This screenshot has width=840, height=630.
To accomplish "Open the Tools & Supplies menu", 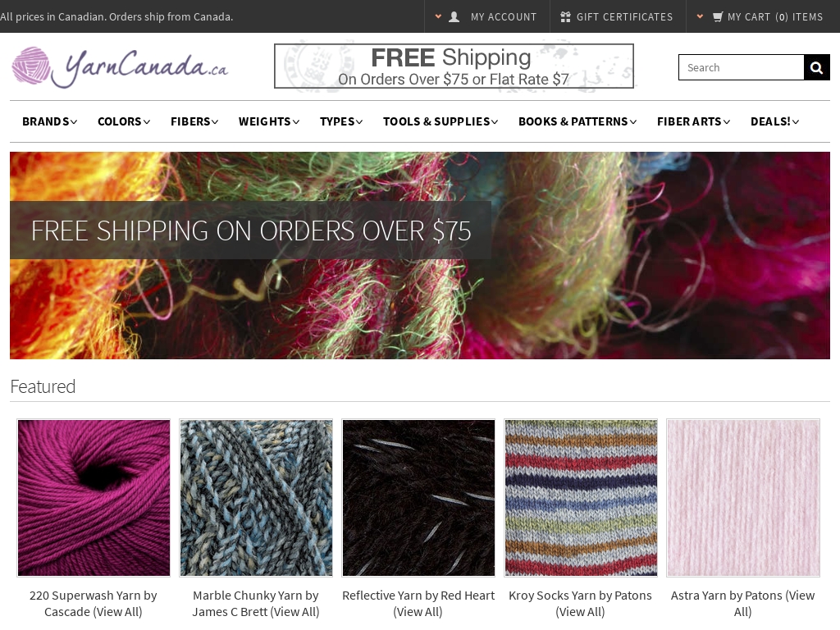I will pyautogui.click(x=441, y=121).
